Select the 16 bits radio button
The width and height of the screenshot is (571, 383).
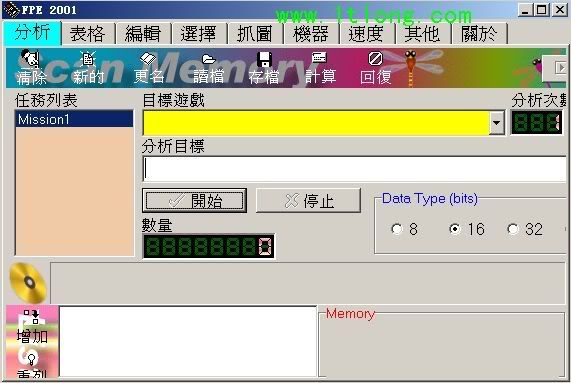455,229
